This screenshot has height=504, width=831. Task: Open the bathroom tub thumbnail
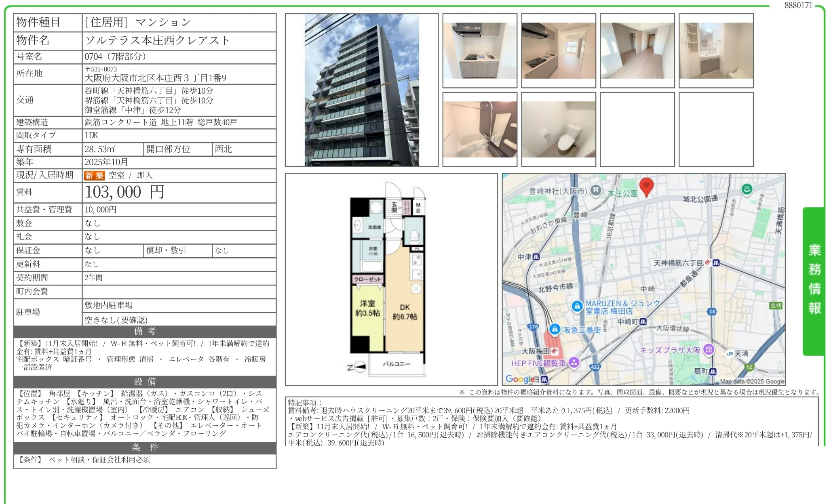tap(479, 129)
